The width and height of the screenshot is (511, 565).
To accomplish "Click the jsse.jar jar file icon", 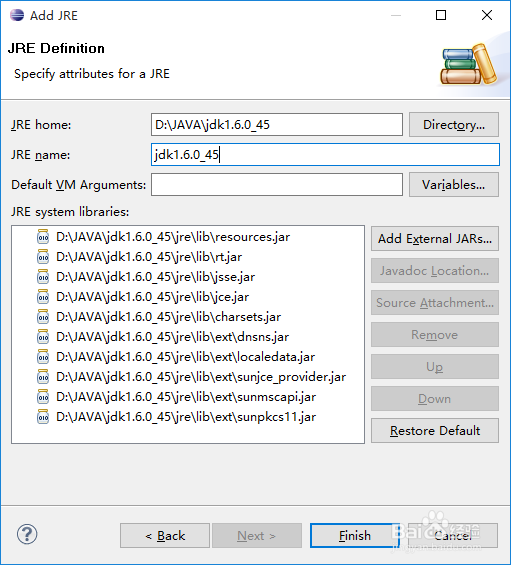I will pyautogui.click(x=43, y=277).
